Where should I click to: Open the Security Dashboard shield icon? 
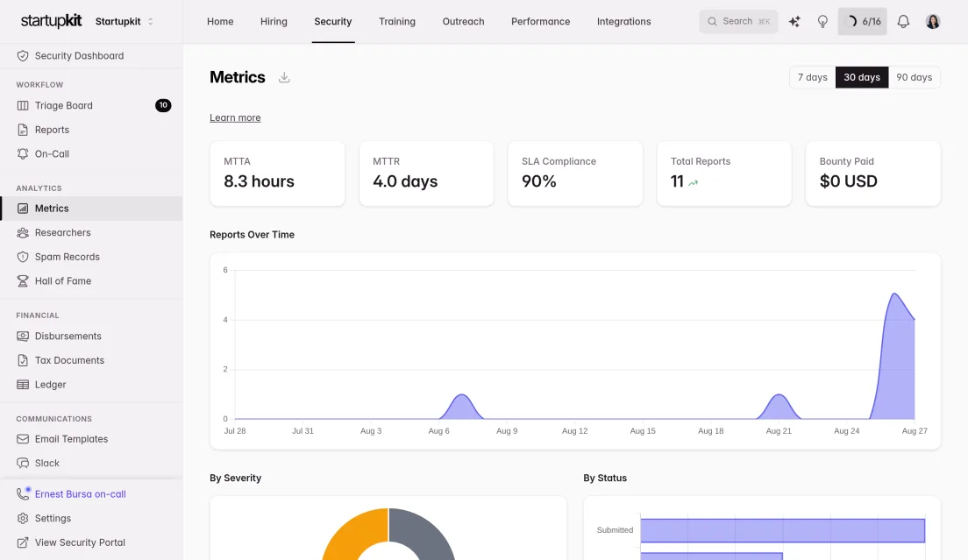coord(23,55)
